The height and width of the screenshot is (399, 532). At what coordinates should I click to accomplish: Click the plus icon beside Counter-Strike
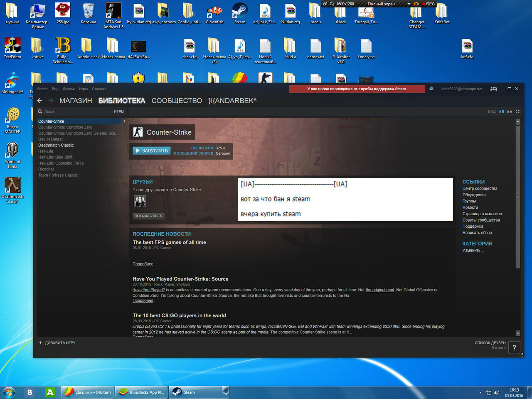pyautogui.click(x=124, y=121)
